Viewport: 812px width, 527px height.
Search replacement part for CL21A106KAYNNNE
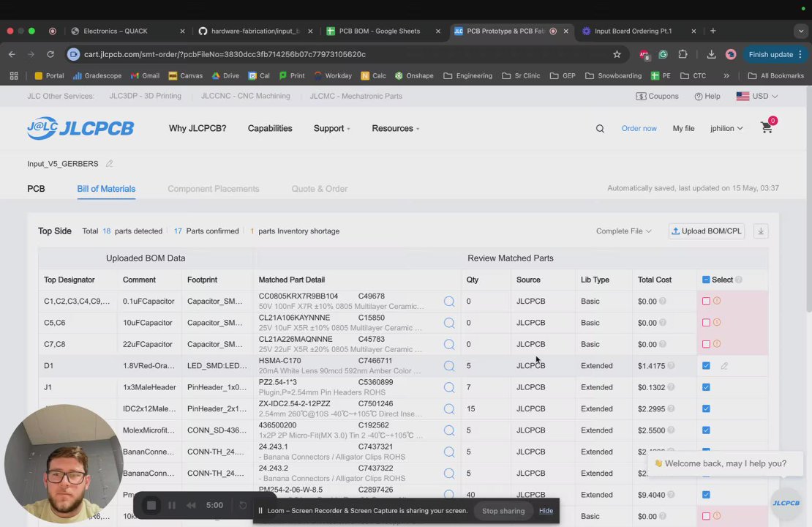(x=449, y=323)
